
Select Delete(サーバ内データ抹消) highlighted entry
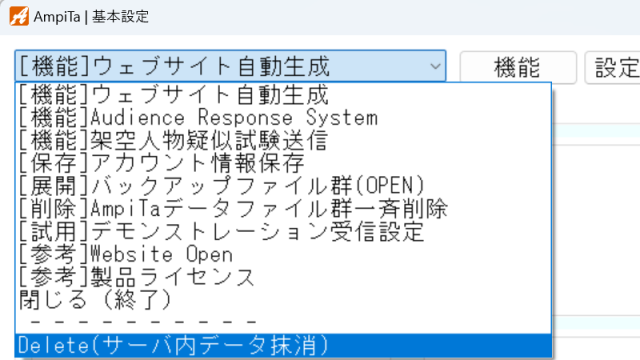[283, 346]
